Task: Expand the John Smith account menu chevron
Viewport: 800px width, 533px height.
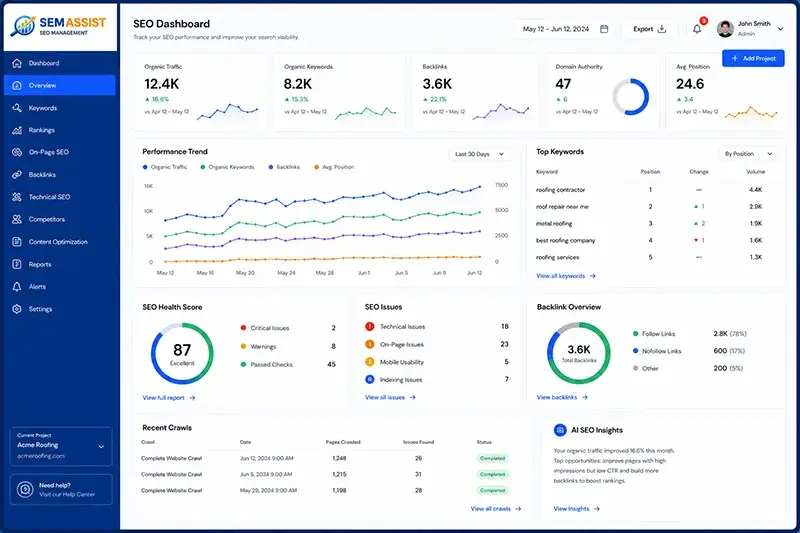Action: pyautogui.click(x=780, y=29)
